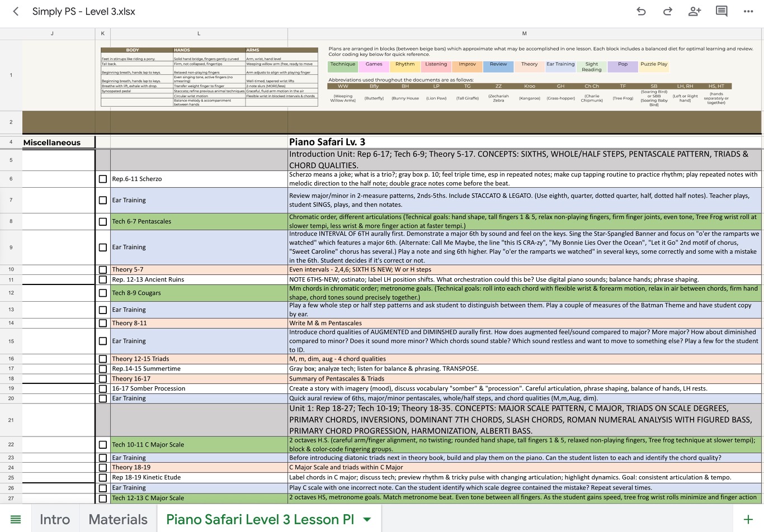764x532 pixels.
Task: Click the Listening color key cell
Action: point(436,66)
